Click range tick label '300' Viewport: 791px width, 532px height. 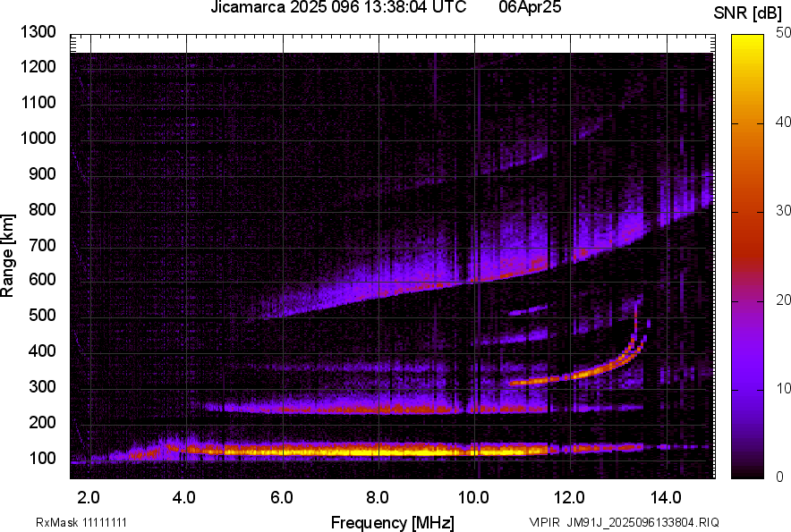pos(42,387)
